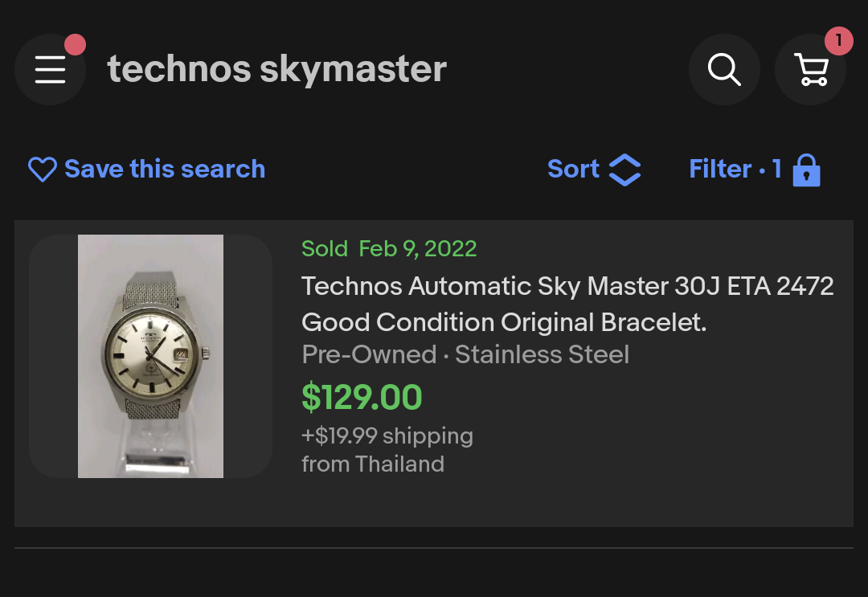This screenshot has height=597, width=868.
Task: Click the heart icon beside Save this search
Action: pos(42,170)
